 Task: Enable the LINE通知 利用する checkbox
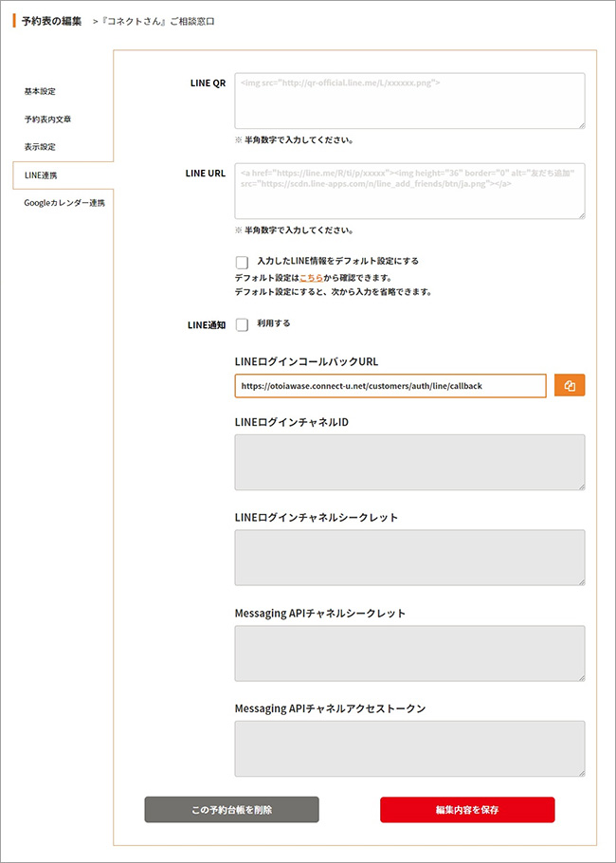[x=242, y=324]
